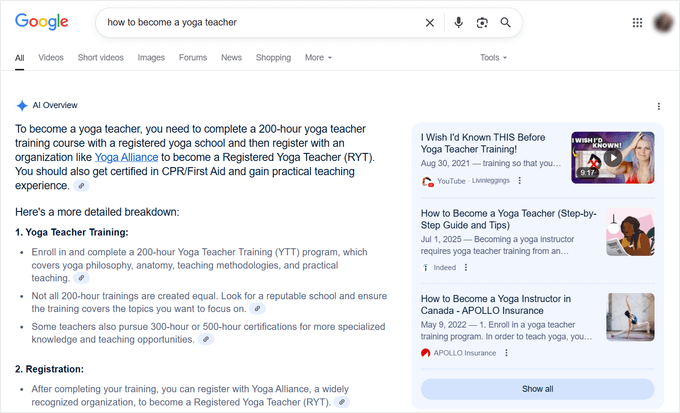Open source link chip after 'focus on.'
680x413 pixels.
coord(257,308)
